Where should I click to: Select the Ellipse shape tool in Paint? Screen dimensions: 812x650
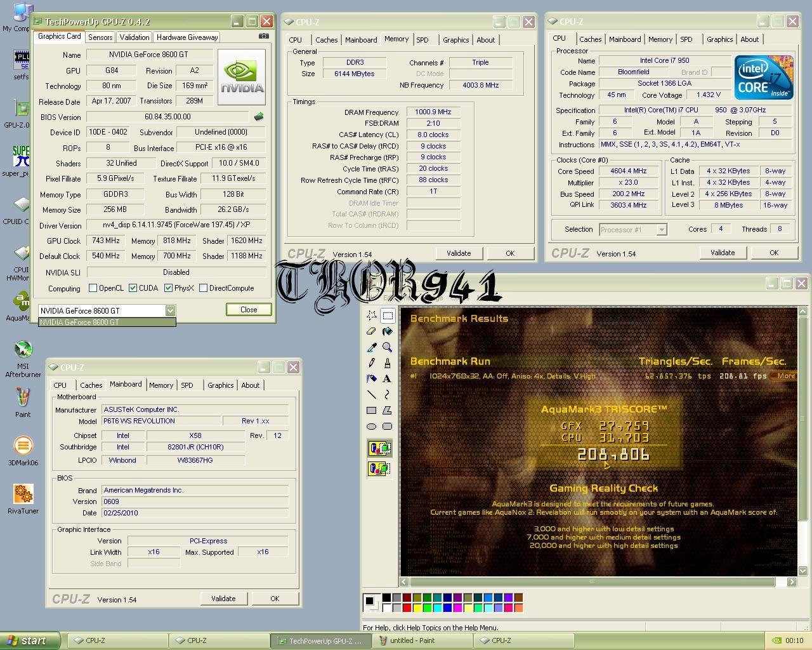point(372,427)
